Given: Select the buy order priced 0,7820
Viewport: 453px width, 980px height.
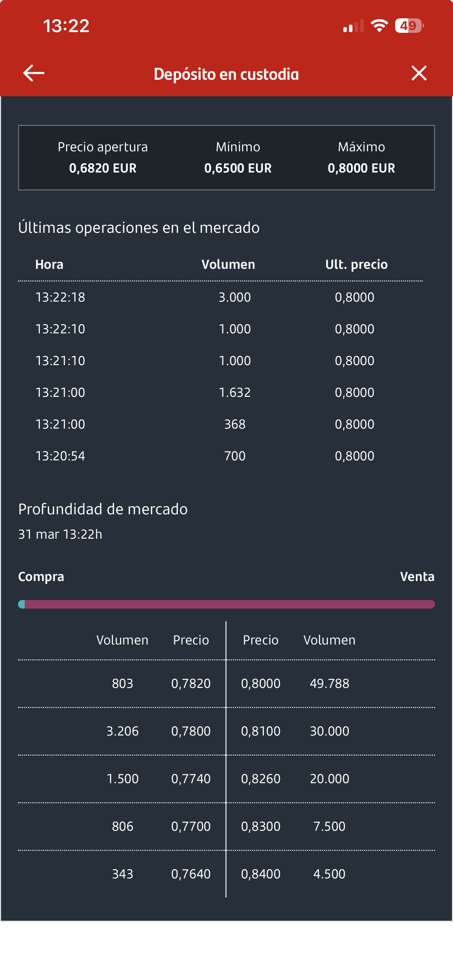Looking at the screenshot, I should pos(191,683).
